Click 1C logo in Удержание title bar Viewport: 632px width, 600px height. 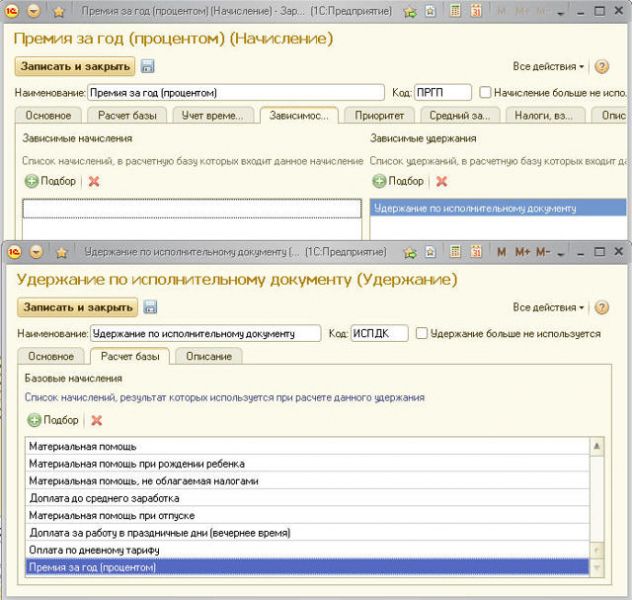click(x=15, y=252)
